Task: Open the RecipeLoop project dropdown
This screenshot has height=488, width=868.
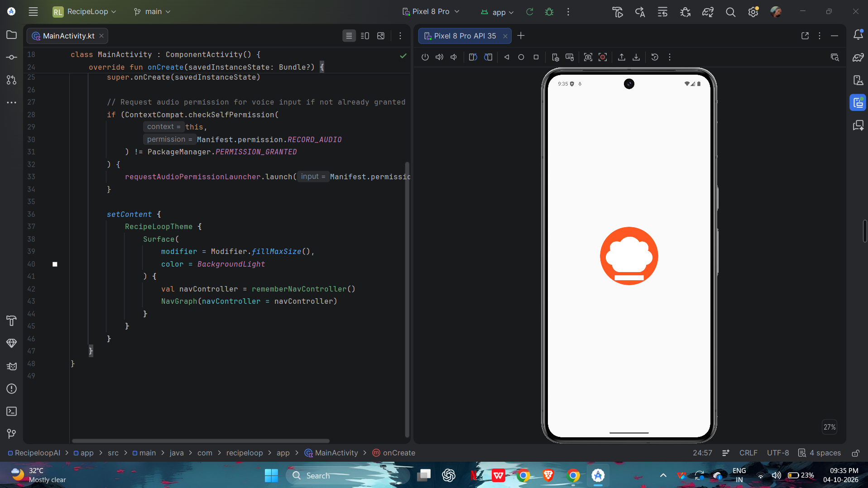Action: tap(84, 12)
